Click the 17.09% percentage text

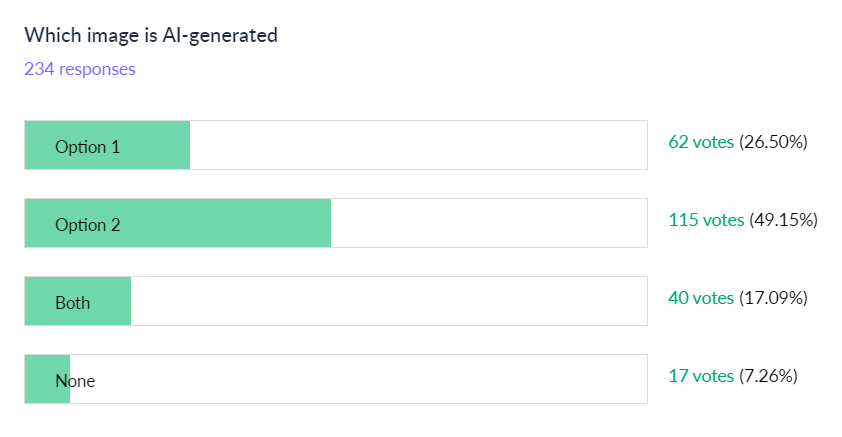(x=773, y=298)
